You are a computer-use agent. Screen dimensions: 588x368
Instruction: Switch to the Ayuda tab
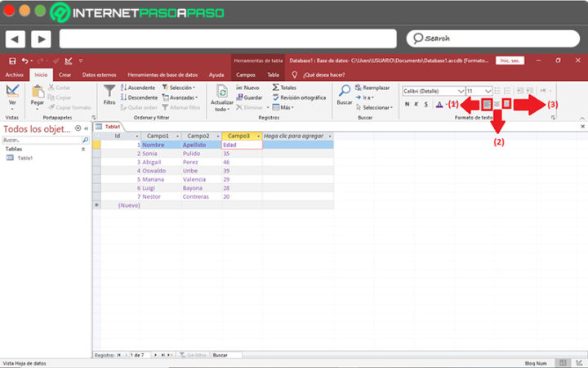(216, 74)
